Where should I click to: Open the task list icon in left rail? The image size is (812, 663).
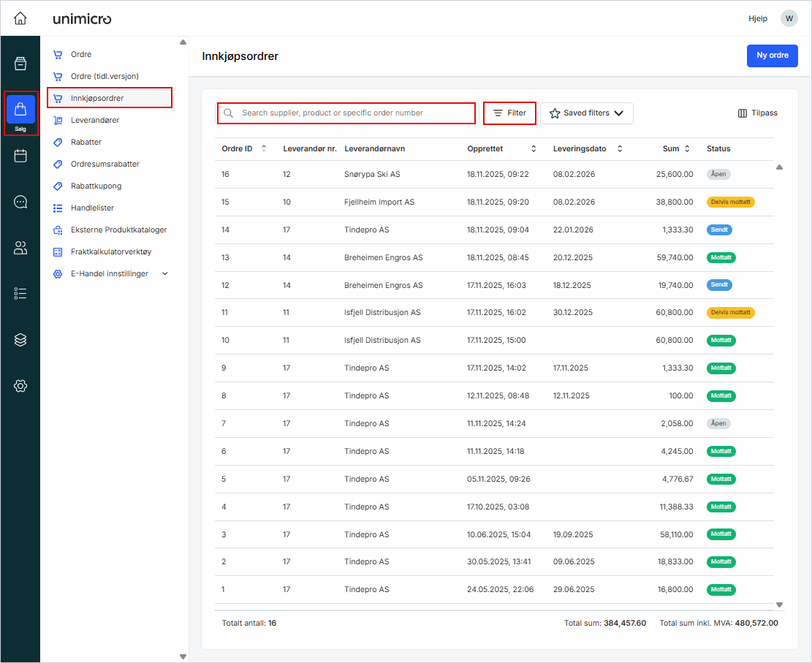click(x=20, y=294)
